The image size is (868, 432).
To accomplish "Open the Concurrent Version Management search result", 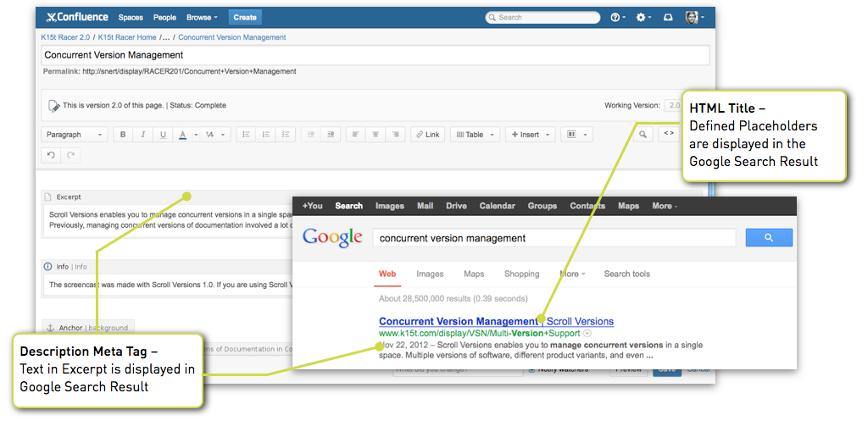I will tap(496, 321).
